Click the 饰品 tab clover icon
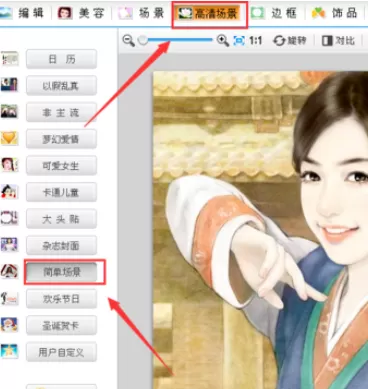This screenshot has width=368, height=389. 318,13
